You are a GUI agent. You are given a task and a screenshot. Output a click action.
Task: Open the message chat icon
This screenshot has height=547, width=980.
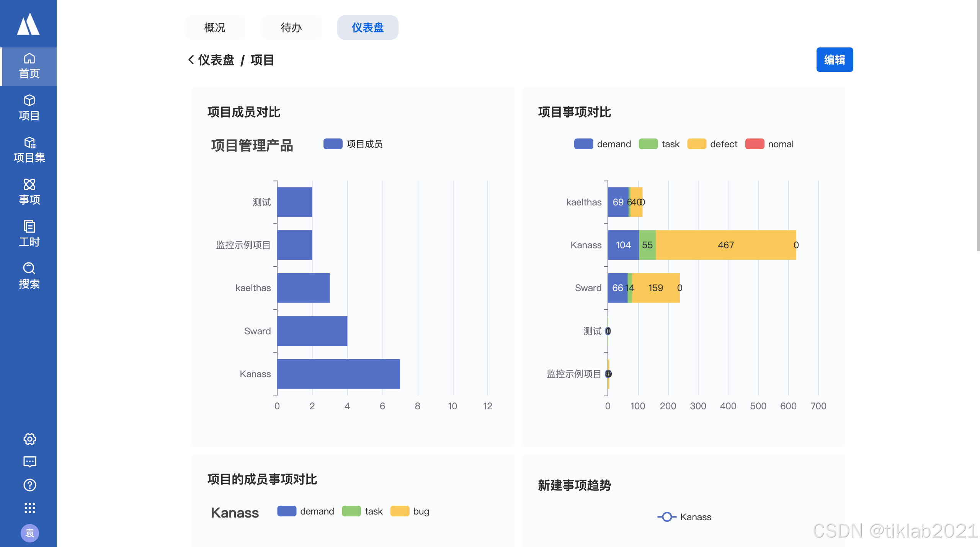coord(29,462)
